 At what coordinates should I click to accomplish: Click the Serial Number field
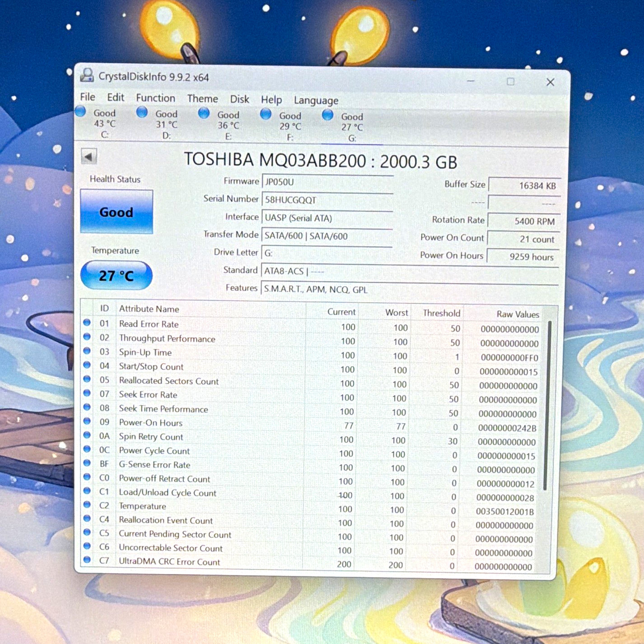pyautogui.click(x=327, y=200)
